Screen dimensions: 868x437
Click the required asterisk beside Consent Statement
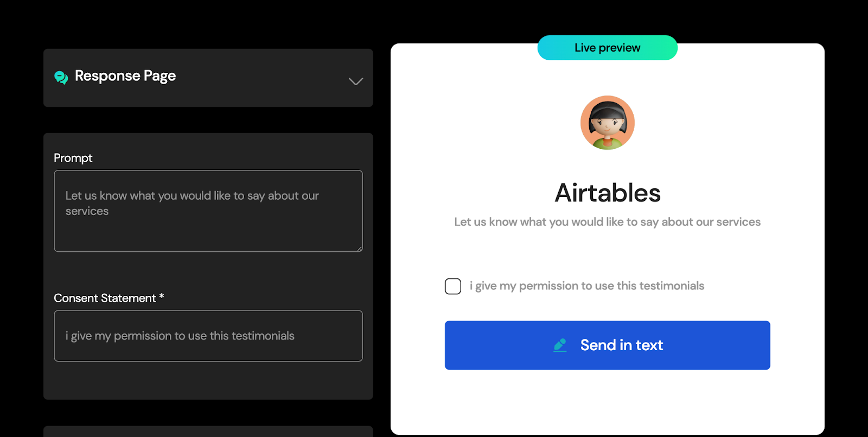162,297
